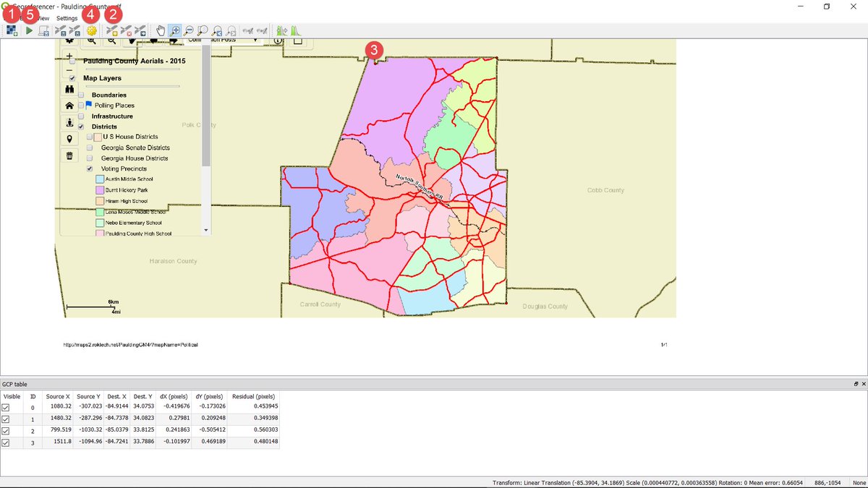Open the View menu
The height and width of the screenshot is (488, 868).
43,18
